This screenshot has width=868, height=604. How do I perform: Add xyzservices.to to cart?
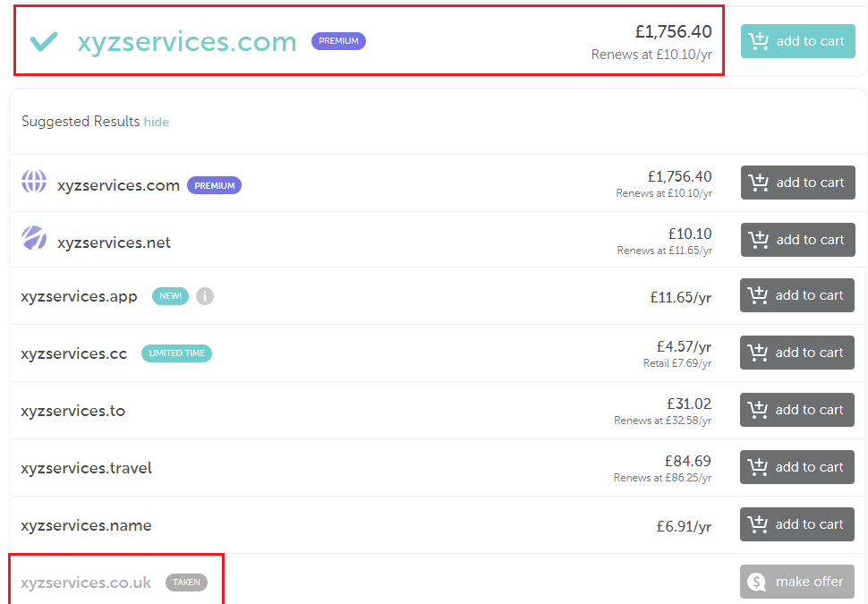[x=797, y=410]
